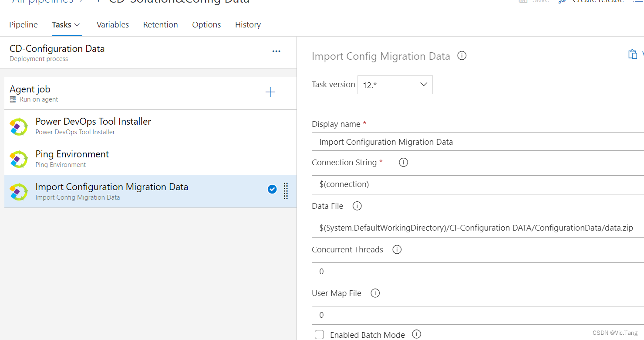Click the info icon beside User Map File

tap(375, 293)
